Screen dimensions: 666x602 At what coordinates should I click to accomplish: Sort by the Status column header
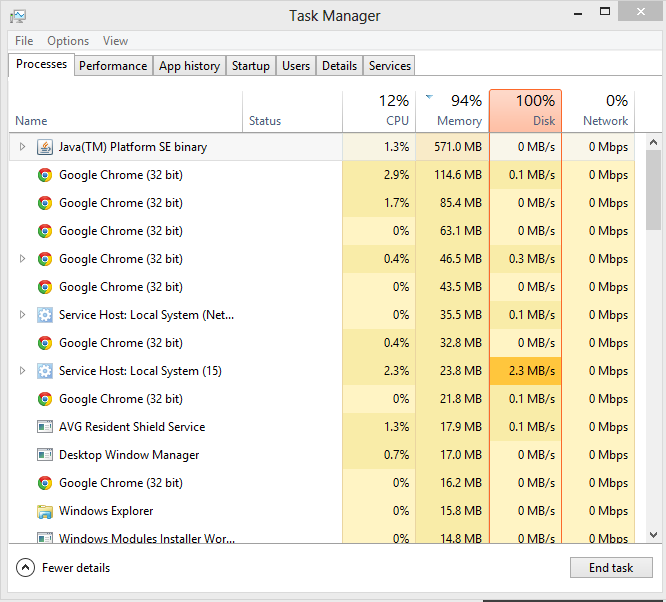(293, 111)
